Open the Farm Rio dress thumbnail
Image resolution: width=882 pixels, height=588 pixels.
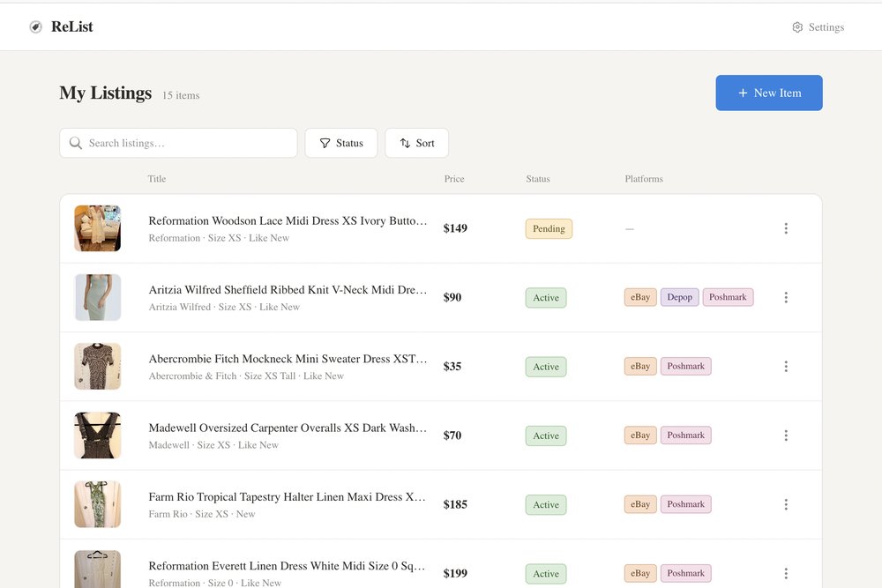point(97,505)
